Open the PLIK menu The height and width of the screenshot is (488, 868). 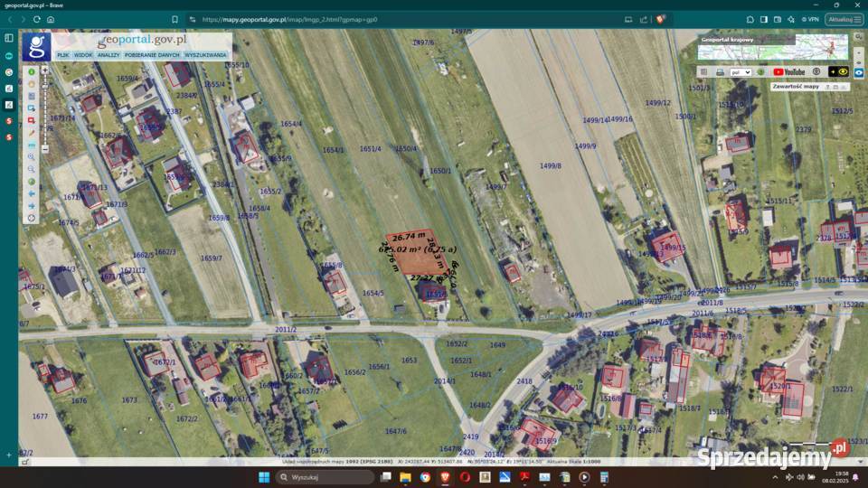point(63,55)
